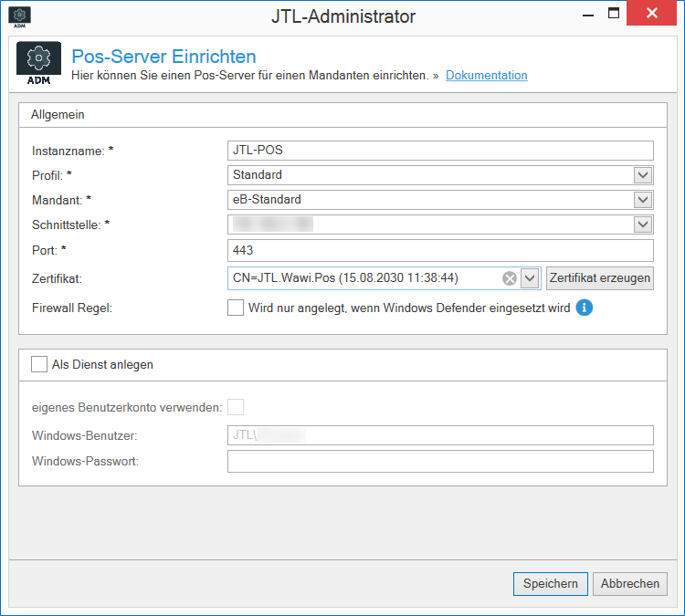
Task: Open the Profil dropdown showing Standard
Action: click(x=643, y=175)
